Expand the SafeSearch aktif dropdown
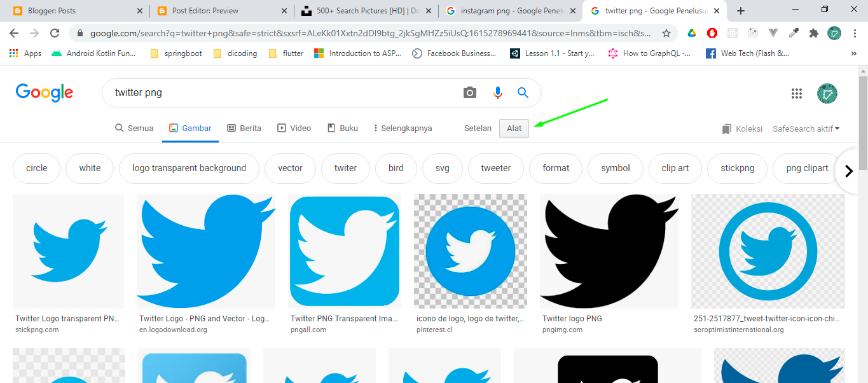 pos(806,129)
